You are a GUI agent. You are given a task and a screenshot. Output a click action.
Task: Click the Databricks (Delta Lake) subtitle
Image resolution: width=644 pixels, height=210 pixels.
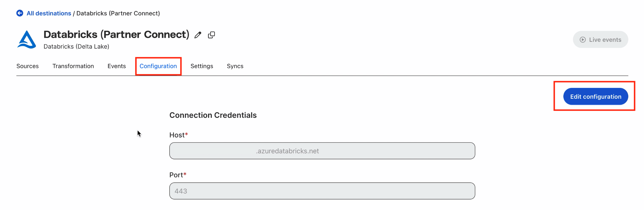(x=76, y=46)
